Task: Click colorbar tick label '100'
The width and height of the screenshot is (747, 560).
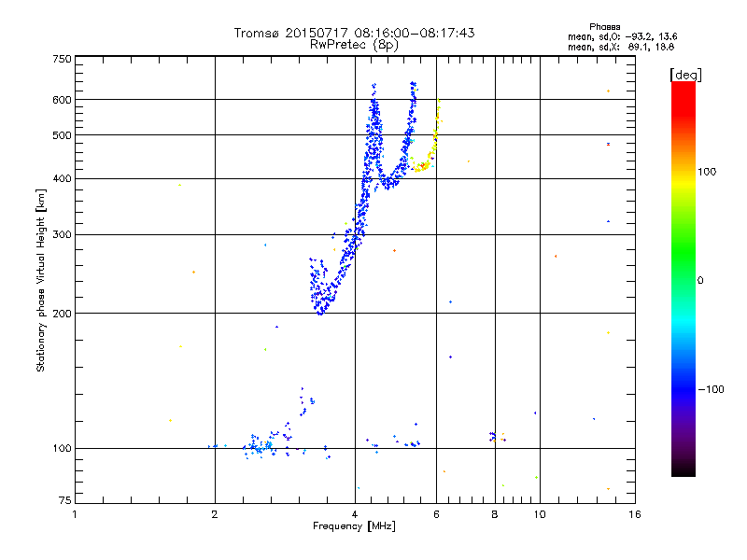Action: point(707,172)
